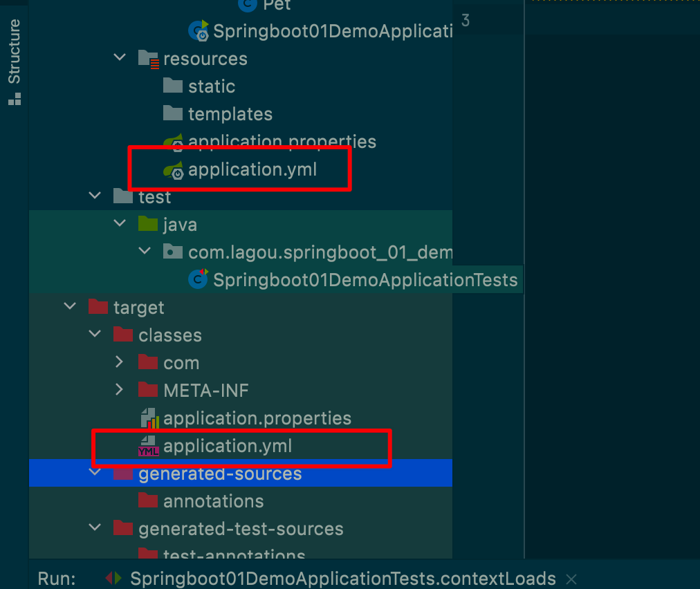The width and height of the screenshot is (700, 589).
Task: Click the green java test-root folder icon
Action: (x=148, y=224)
